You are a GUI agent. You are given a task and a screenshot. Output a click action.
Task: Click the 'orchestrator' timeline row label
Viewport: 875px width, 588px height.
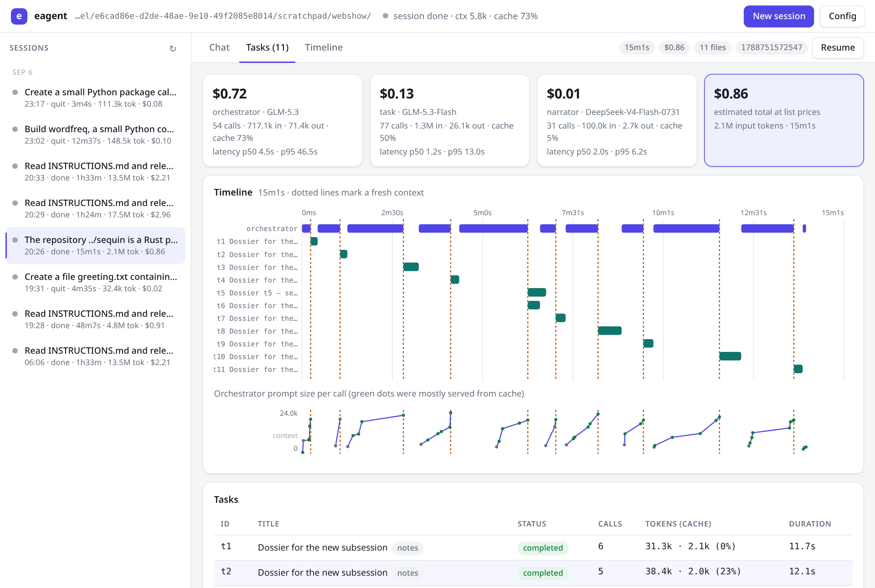click(272, 228)
